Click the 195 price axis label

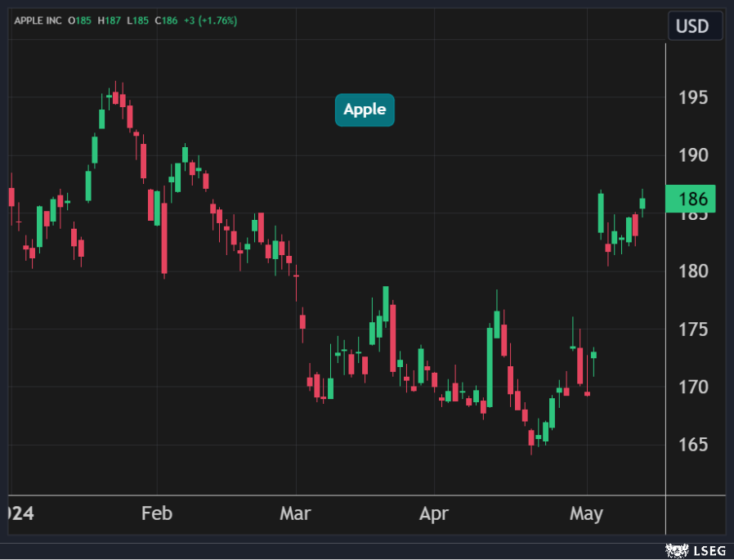coord(693,98)
